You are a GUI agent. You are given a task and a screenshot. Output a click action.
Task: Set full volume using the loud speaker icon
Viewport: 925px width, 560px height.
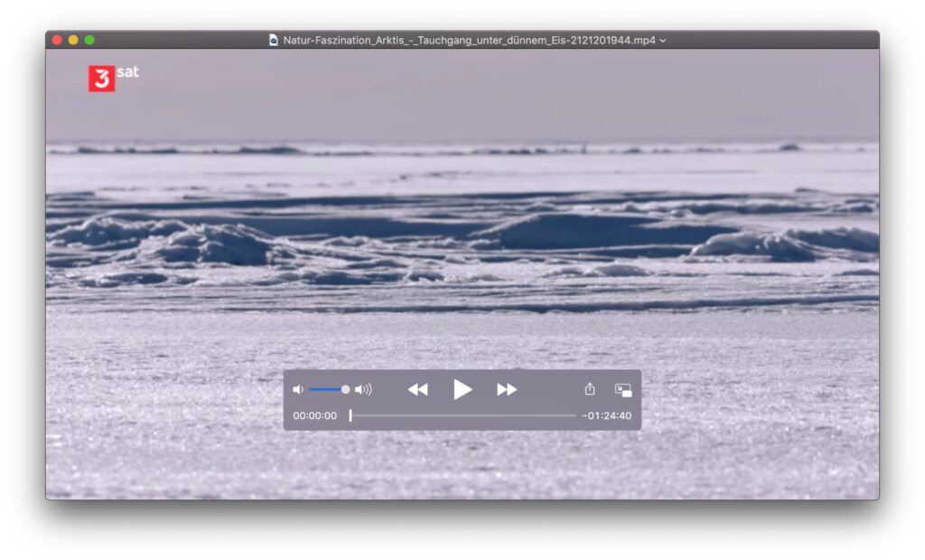[363, 390]
